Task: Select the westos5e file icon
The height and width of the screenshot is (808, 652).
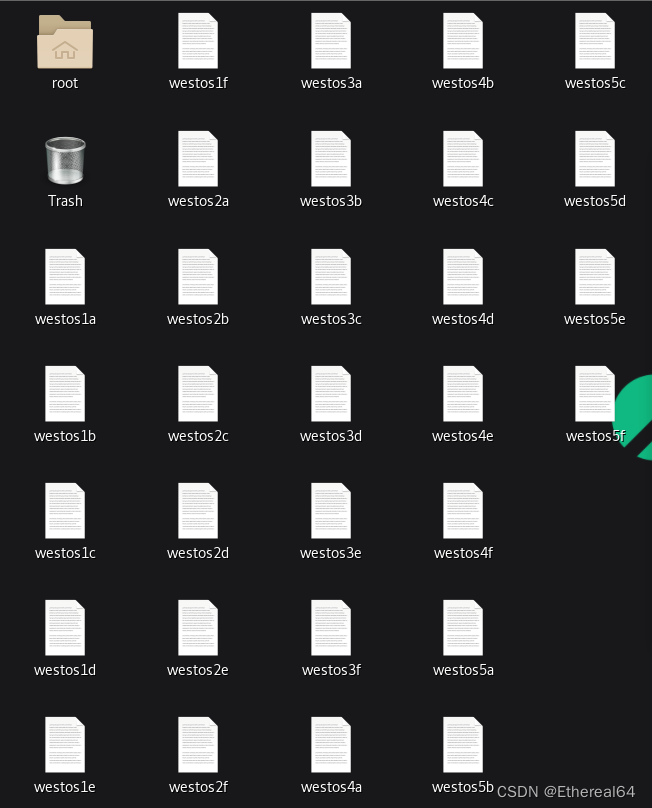Action: (x=595, y=277)
